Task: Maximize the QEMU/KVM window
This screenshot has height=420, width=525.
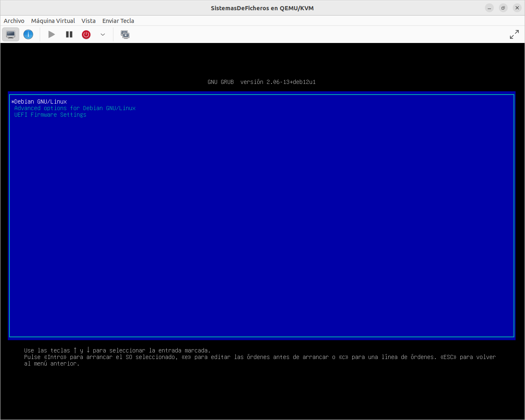Action: [x=503, y=8]
